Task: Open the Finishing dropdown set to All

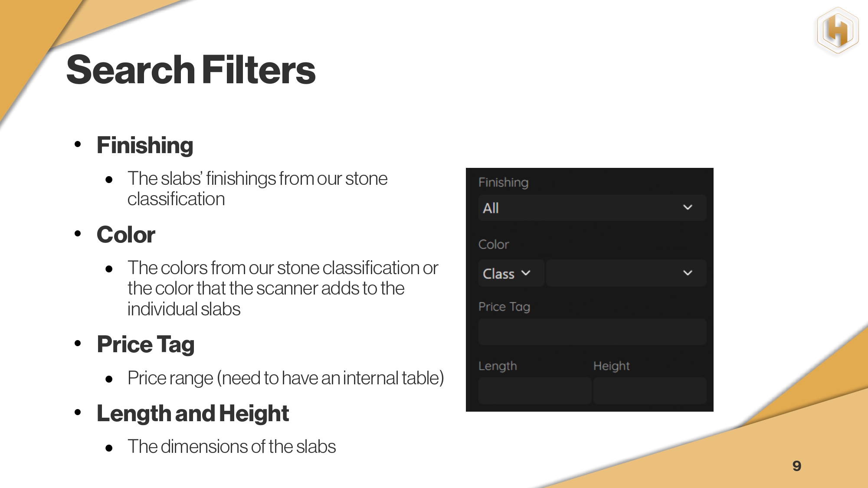Action: [x=581, y=208]
